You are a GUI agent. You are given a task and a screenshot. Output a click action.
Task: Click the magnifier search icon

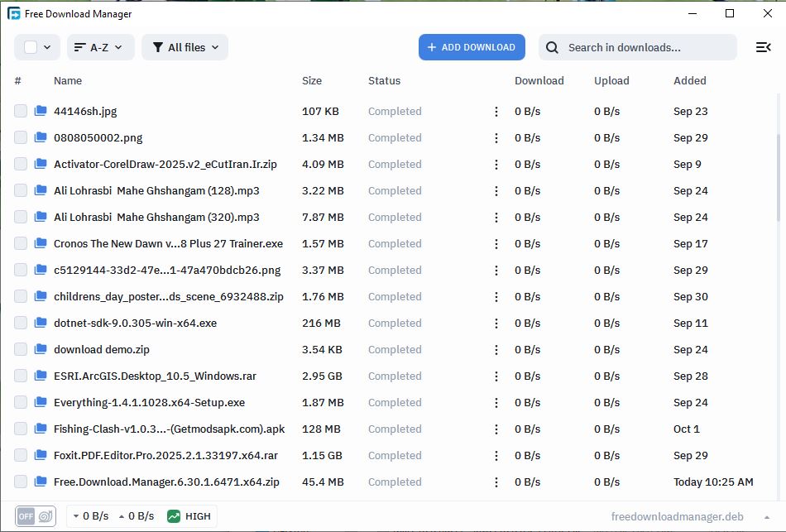point(553,48)
